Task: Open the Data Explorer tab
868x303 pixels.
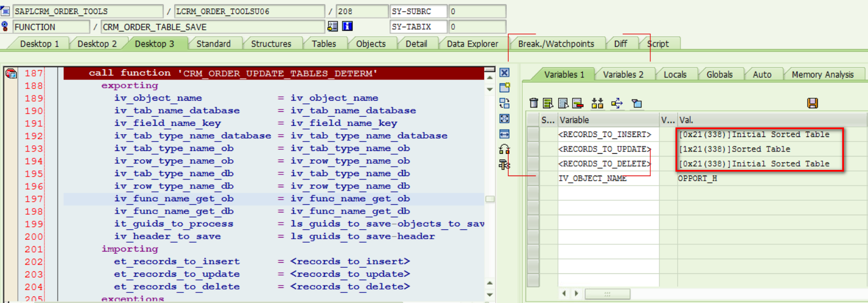Action: click(472, 44)
